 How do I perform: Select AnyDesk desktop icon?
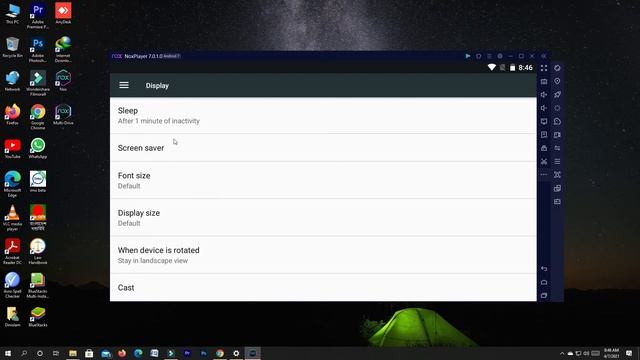[x=63, y=13]
